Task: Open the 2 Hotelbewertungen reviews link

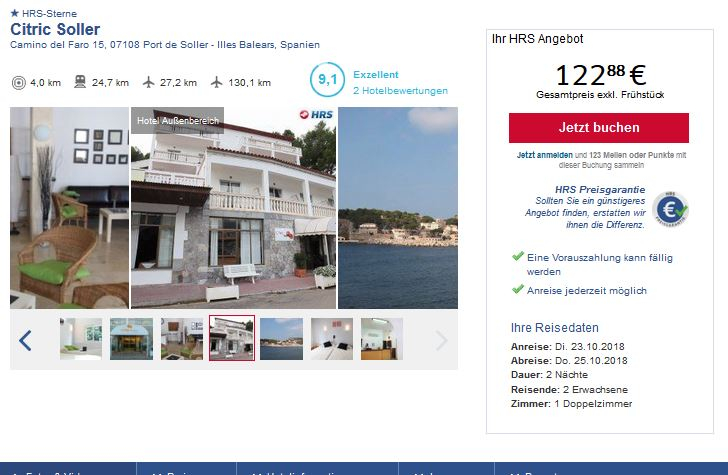Action: (x=400, y=91)
